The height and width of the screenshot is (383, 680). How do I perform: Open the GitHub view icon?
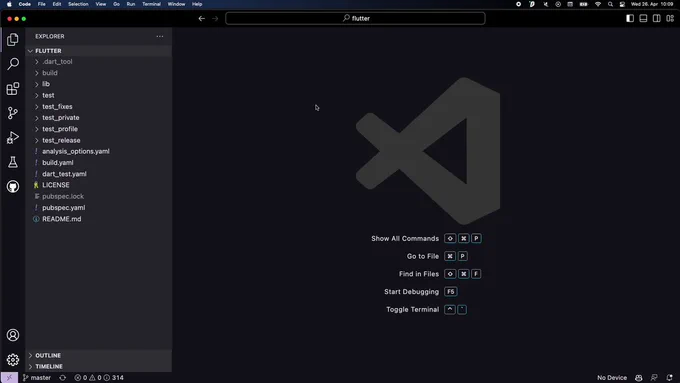13,187
